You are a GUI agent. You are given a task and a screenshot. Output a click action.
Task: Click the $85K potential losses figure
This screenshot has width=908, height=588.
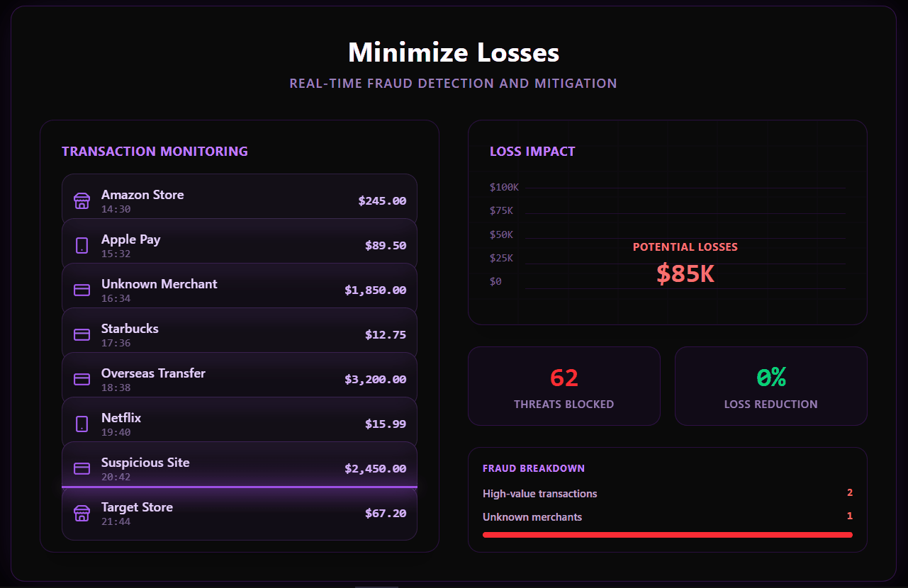click(x=685, y=273)
